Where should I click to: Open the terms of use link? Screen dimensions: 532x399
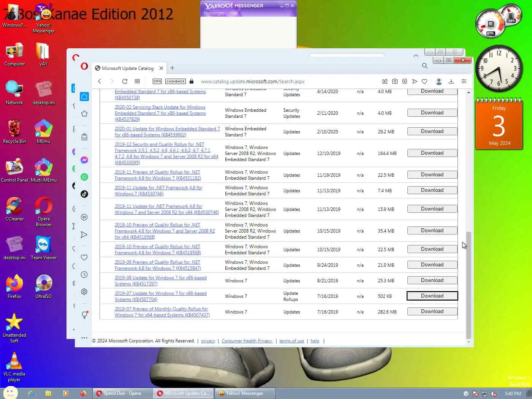[x=291, y=341]
